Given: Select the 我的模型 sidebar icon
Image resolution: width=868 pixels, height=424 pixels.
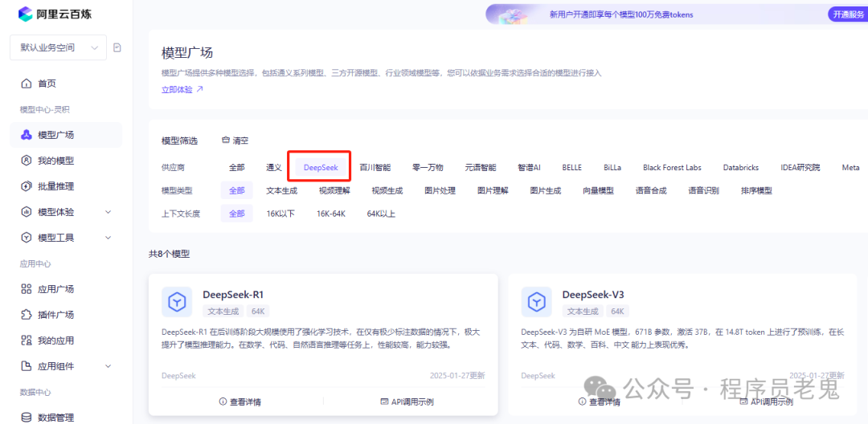Looking at the screenshot, I should (26, 161).
